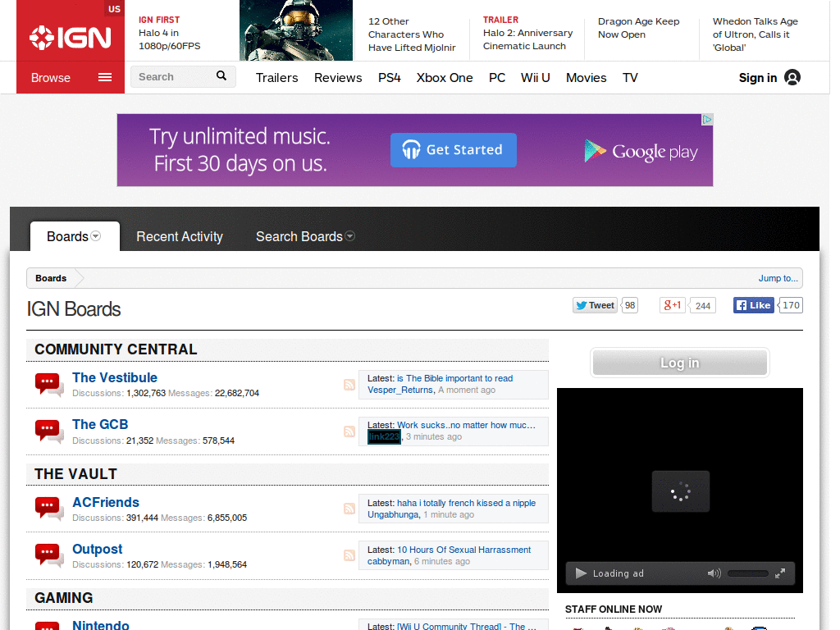Adjust the video volume slider

[x=748, y=573]
